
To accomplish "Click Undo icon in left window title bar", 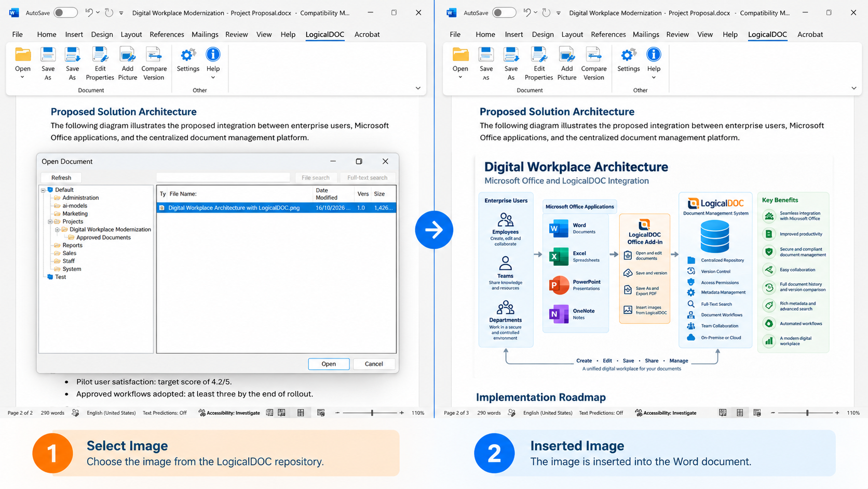I will [x=89, y=12].
